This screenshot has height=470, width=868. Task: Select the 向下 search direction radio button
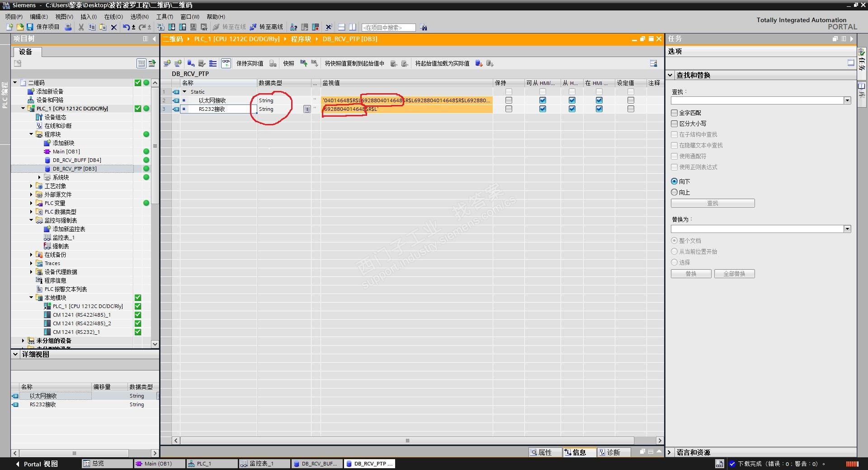click(x=675, y=181)
